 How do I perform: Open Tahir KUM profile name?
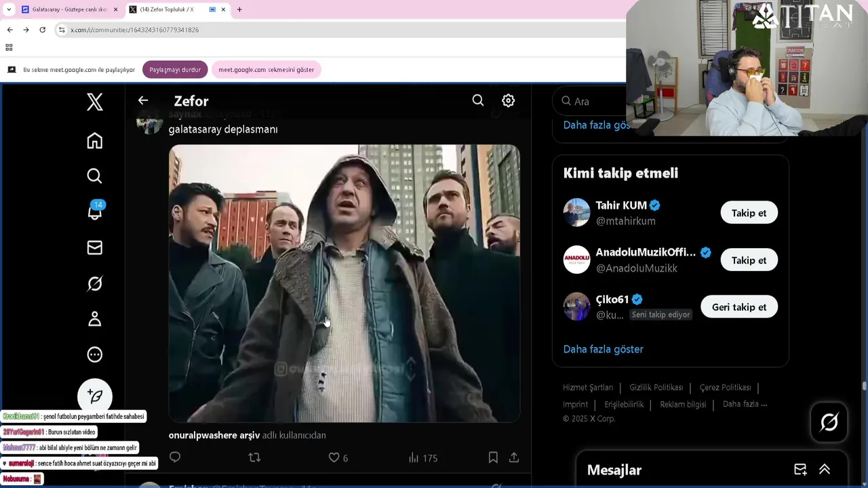tap(621, 205)
